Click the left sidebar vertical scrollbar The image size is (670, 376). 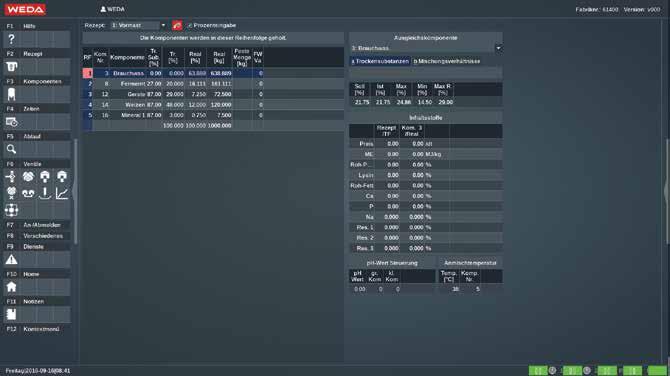[76, 191]
